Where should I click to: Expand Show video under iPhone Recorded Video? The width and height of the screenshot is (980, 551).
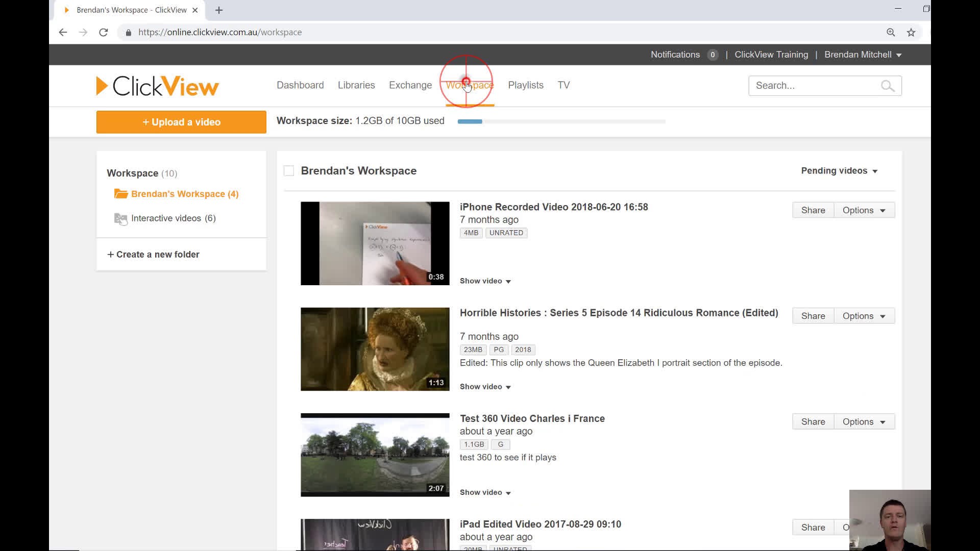(485, 281)
